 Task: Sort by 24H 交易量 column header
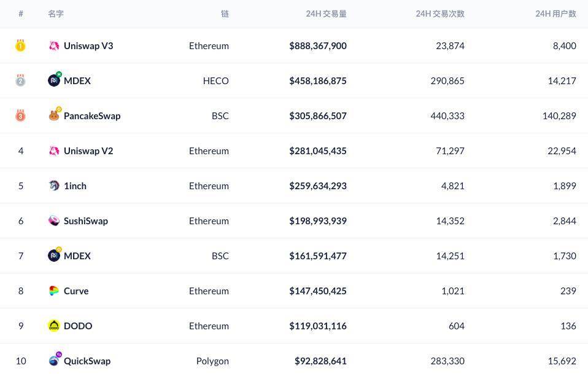point(326,14)
